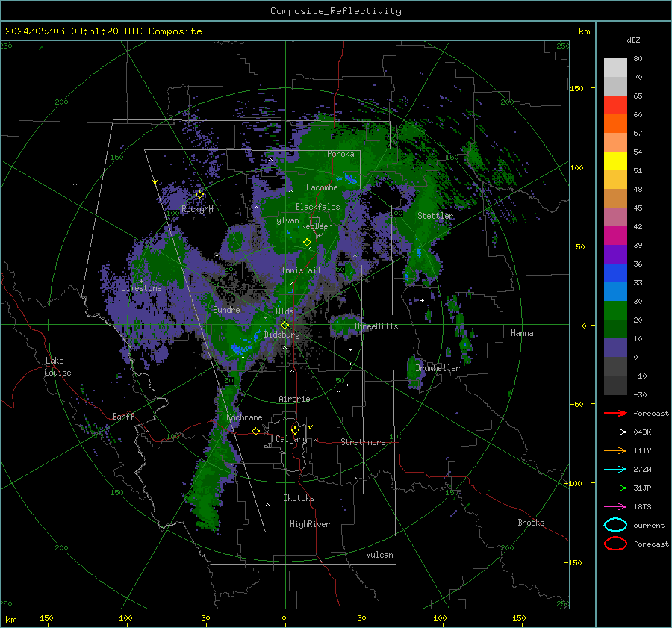The width and height of the screenshot is (672, 628).
Task: Click the Drumheller city label
Action: point(438,368)
